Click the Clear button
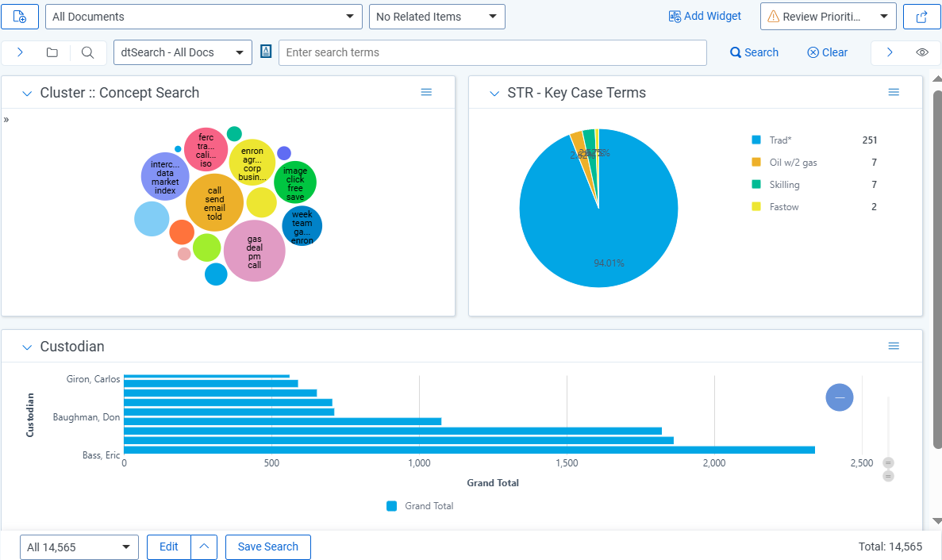 click(x=827, y=52)
